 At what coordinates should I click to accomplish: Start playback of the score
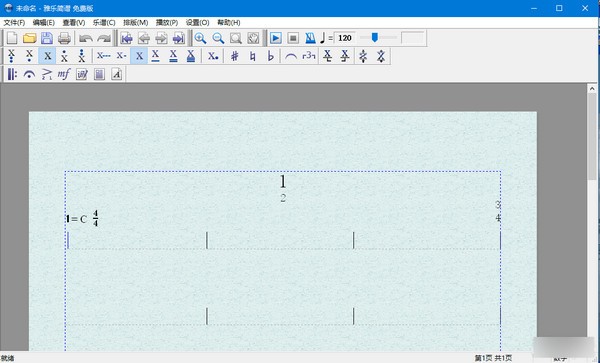pyautogui.click(x=276, y=38)
